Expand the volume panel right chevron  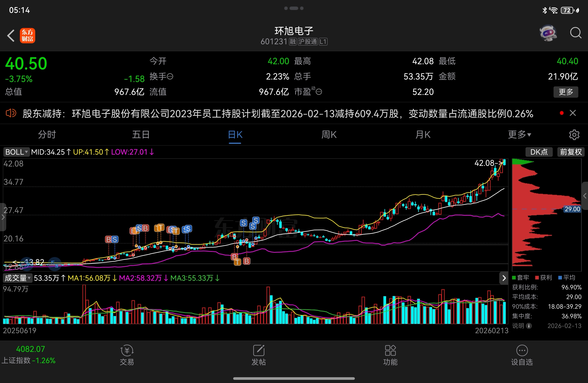504,278
